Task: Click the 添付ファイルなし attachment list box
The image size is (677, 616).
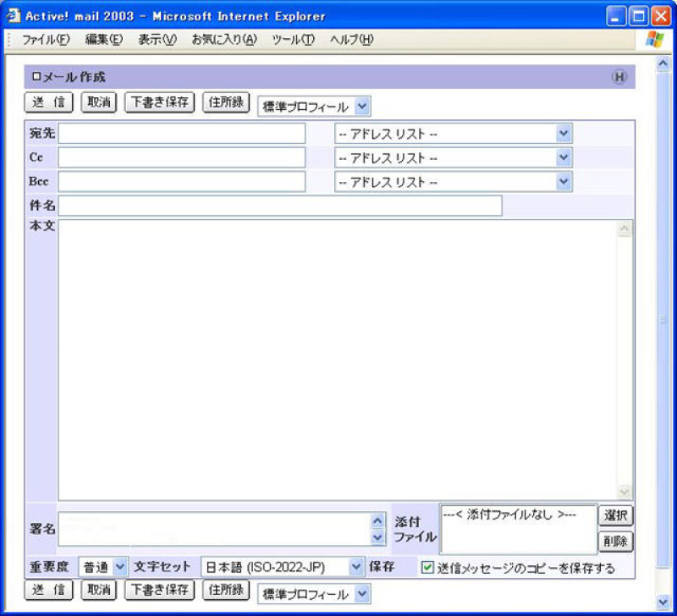Action: [519, 529]
